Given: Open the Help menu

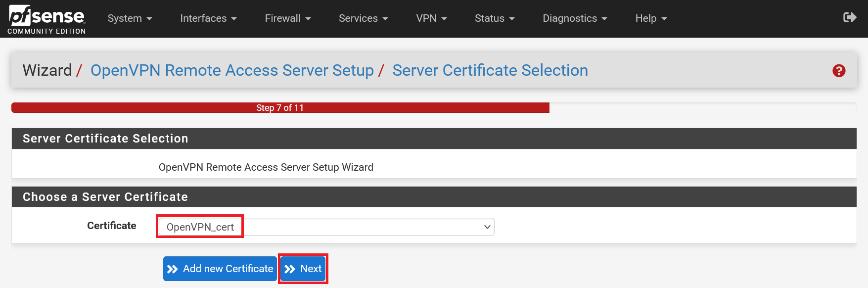Looking at the screenshot, I should [x=651, y=18].
